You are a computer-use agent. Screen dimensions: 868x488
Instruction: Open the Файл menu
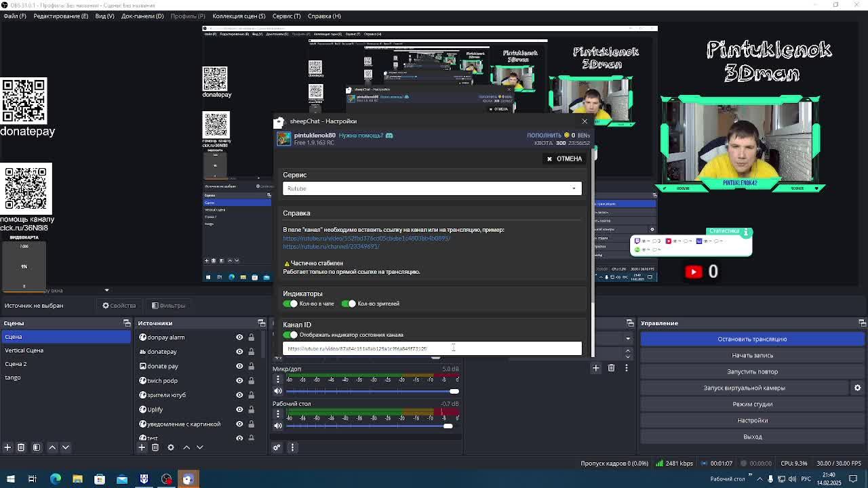click(15, 16)
